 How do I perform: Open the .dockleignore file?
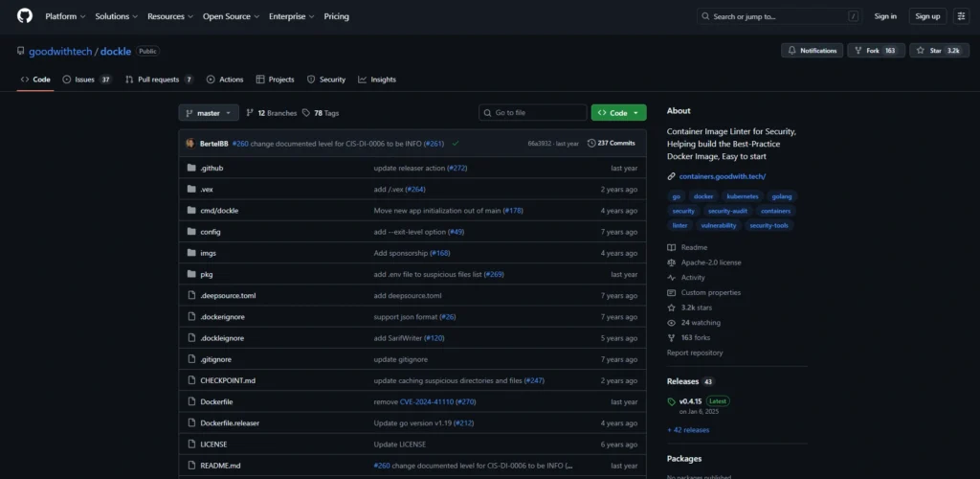tap(222, 338)
